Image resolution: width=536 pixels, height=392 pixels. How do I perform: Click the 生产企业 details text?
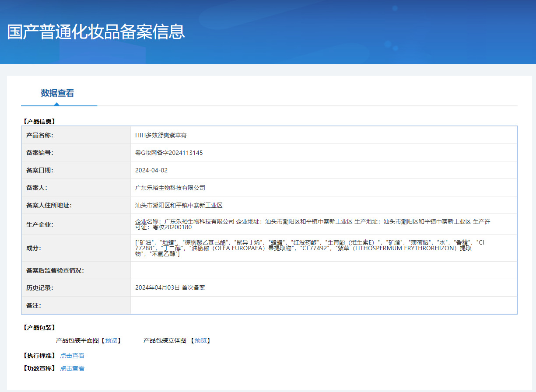[313, 224]
